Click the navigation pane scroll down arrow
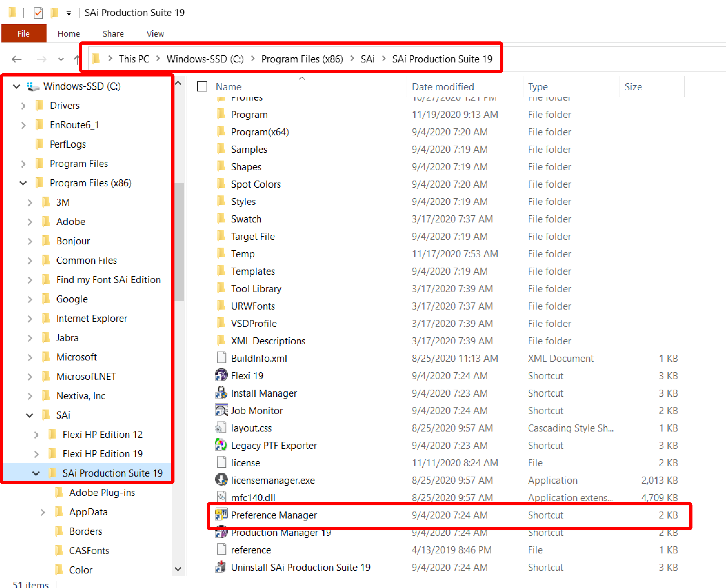 click(x=178, y=569)
